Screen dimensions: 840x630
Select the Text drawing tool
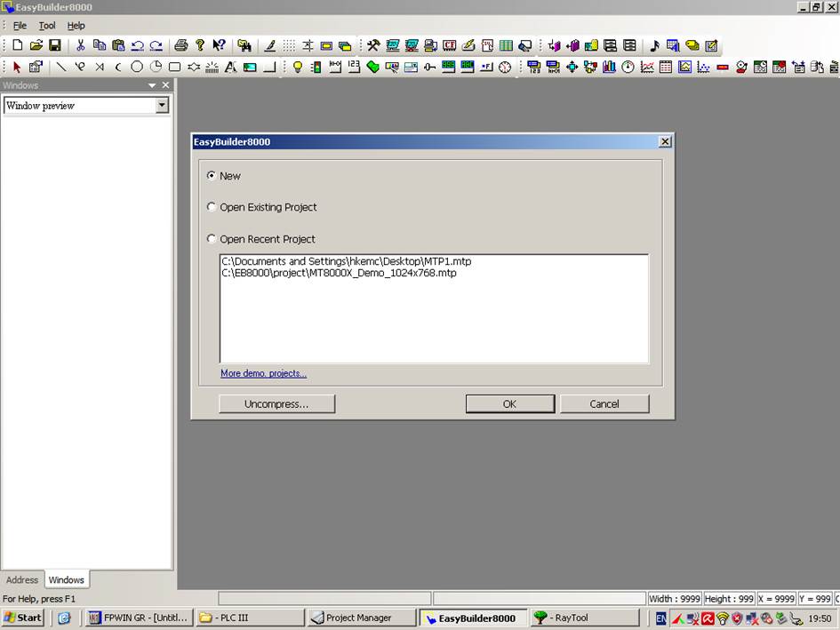click(231, 67)
